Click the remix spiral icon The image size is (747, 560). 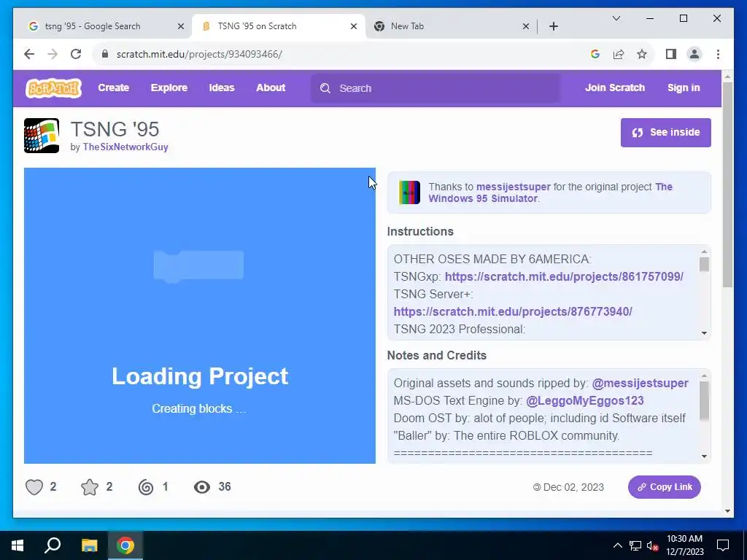point(146,487)
